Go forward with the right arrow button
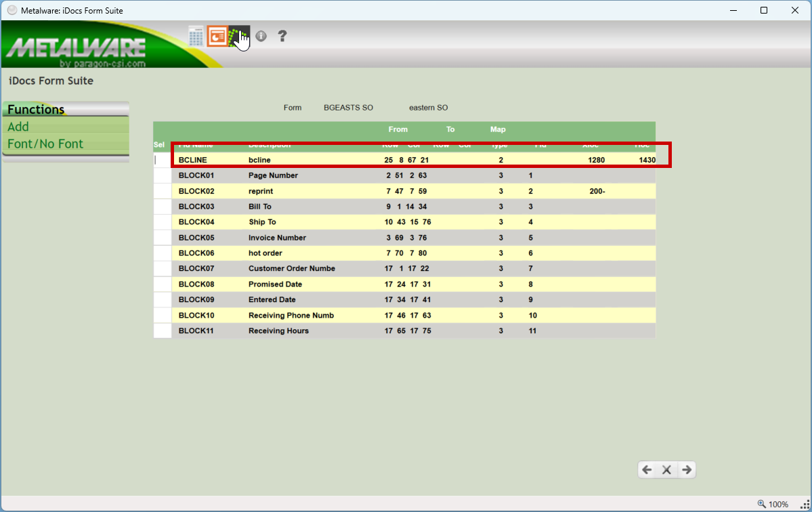The width and height of the screenshot is (812, 512). point(687,469)
